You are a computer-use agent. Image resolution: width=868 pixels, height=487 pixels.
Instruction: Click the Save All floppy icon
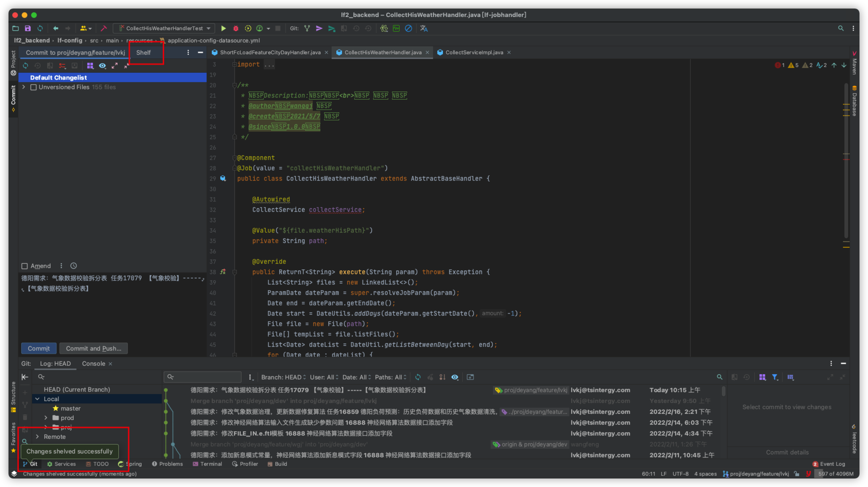pos(28,29)
